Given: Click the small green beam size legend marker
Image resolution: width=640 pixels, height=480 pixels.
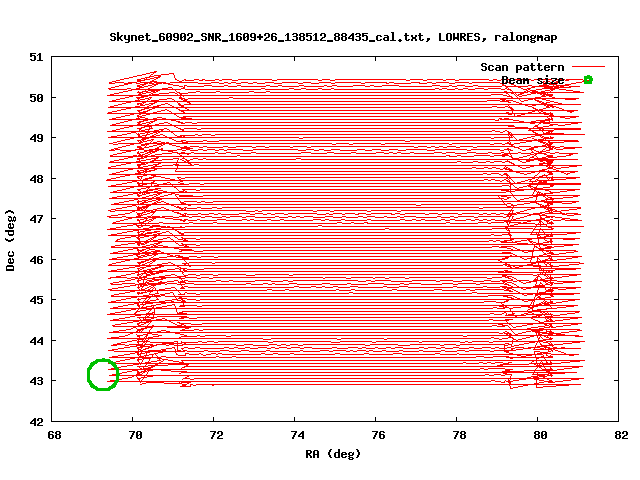Looking at the screenshot, I should pyautogui.click(x=588, y=80).
